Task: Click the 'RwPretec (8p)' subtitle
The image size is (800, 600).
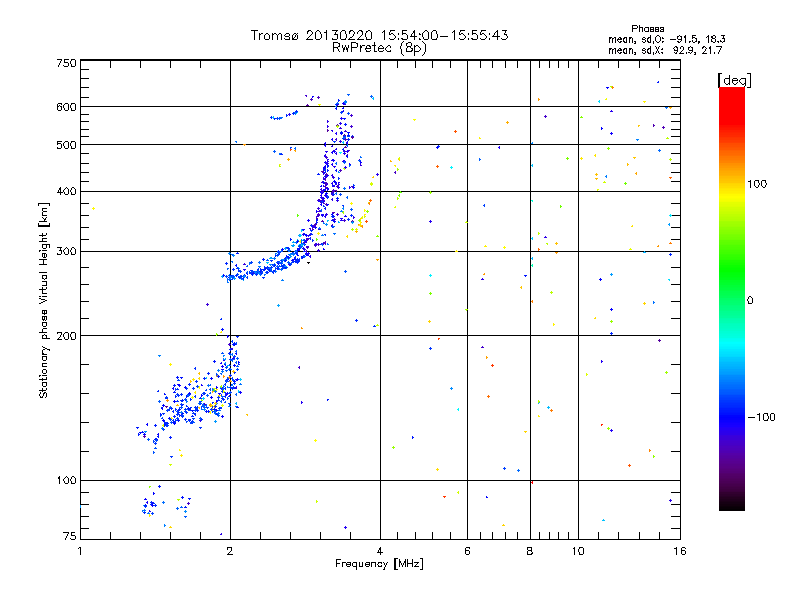Action: [x=379, y=48]
